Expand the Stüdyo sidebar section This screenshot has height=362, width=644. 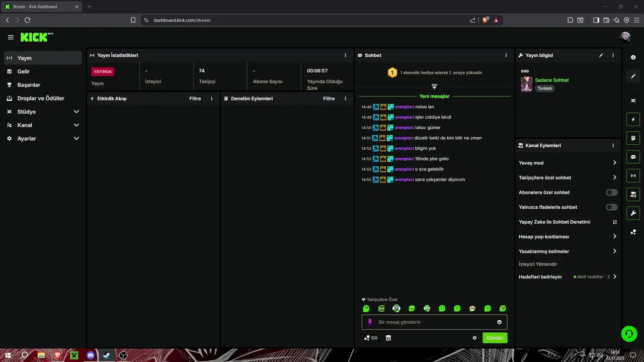(43, 112)
